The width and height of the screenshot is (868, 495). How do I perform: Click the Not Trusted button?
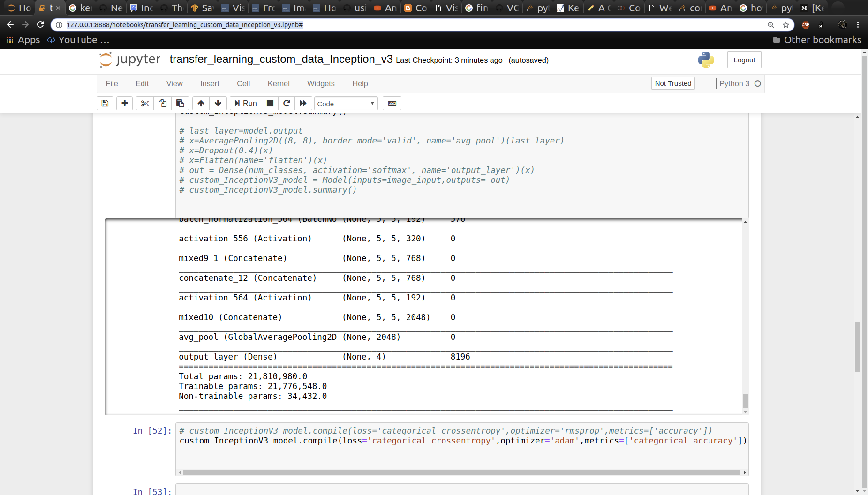(x=673, y=83)
